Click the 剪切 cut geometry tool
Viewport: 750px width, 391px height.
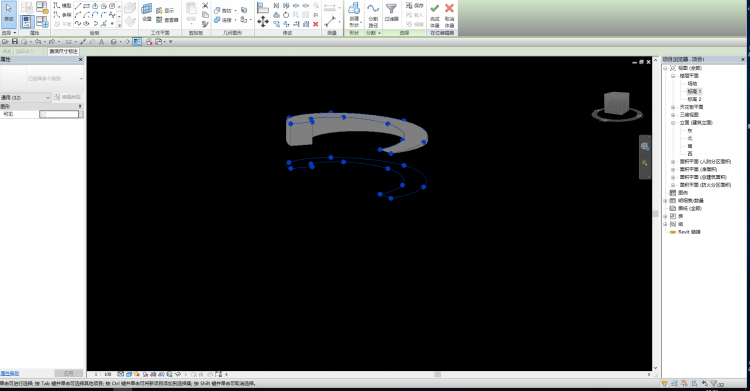223,10
